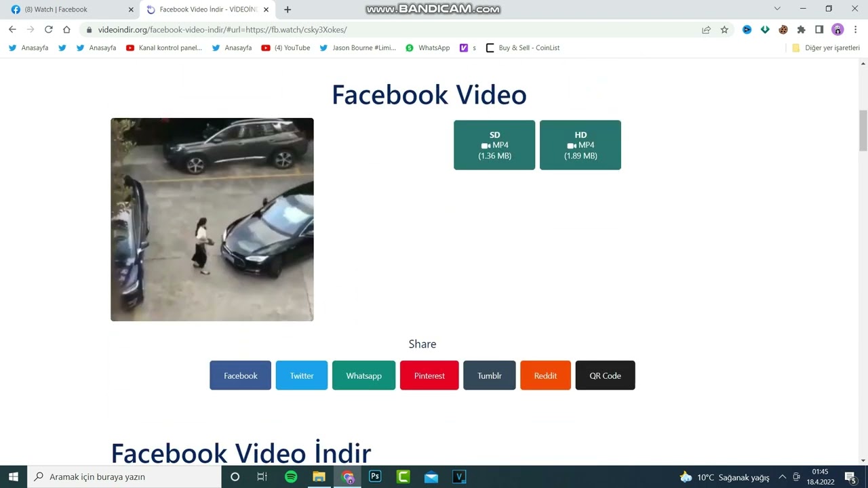Share the video via Whatsapp
This screenshot has width=868, height=488.
coord(363,375)
